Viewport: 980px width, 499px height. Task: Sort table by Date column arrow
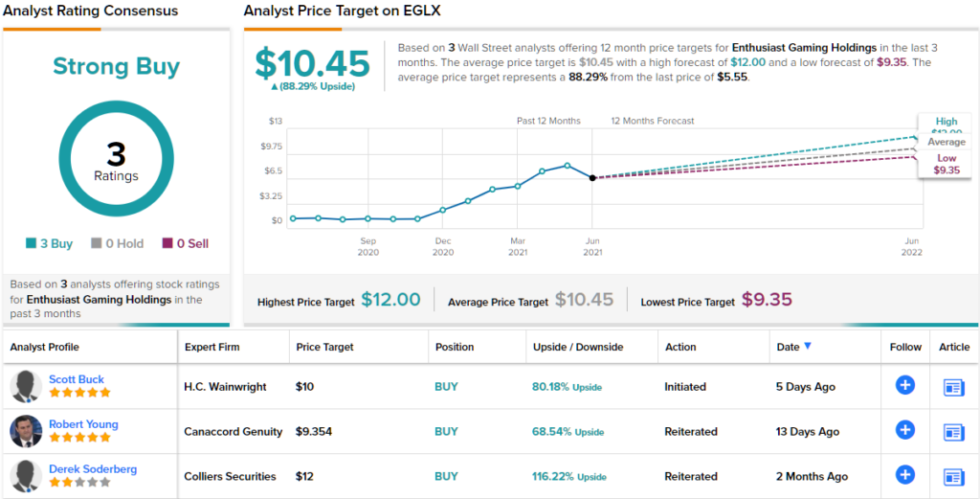[808, 347]
